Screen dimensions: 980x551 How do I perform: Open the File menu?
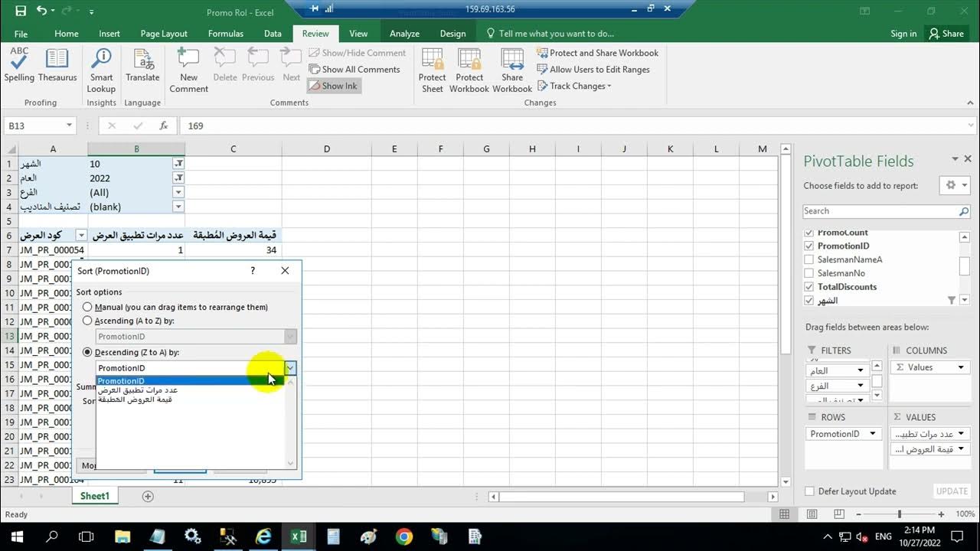tap(21, 34)
